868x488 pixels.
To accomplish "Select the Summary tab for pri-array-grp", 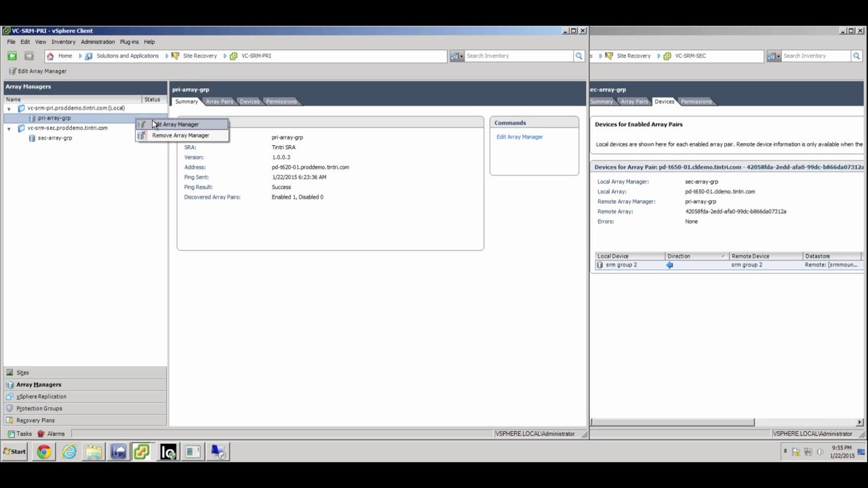I will pos(186,102).
